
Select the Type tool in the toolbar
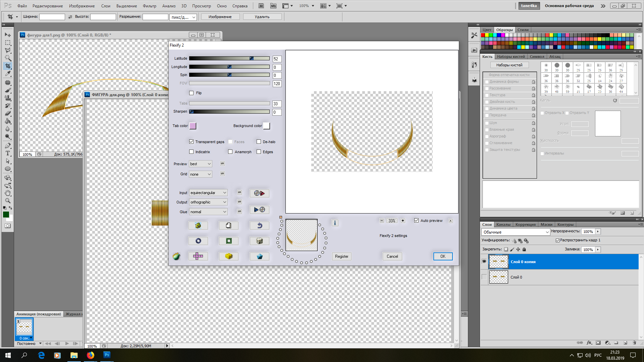pos(8,154)
